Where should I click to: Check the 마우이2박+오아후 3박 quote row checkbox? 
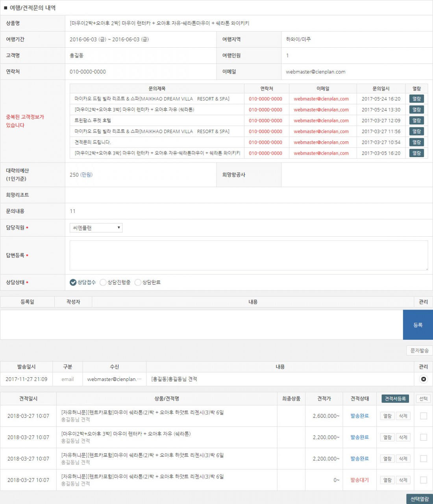[x=424, y=437]
